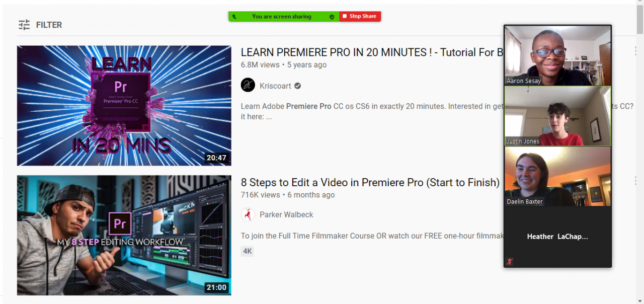Viewport: 644px width, 304px height.
Task: Select Daelin Baxter's video tile
Action: [557, 176]
